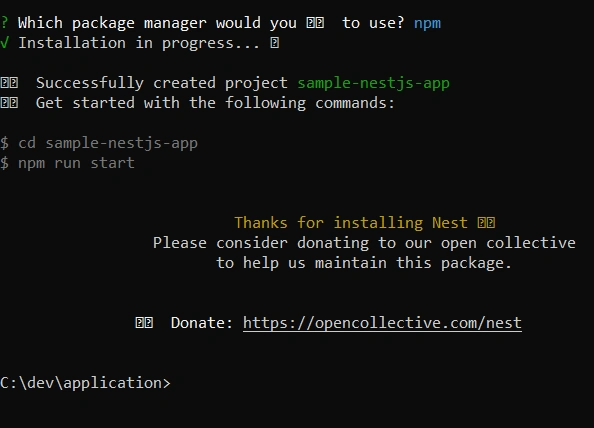Viewport: 594px width, 428px height.
Task: Click the missing emoji glyph after 'would you'
Action: tap(315, 23)
